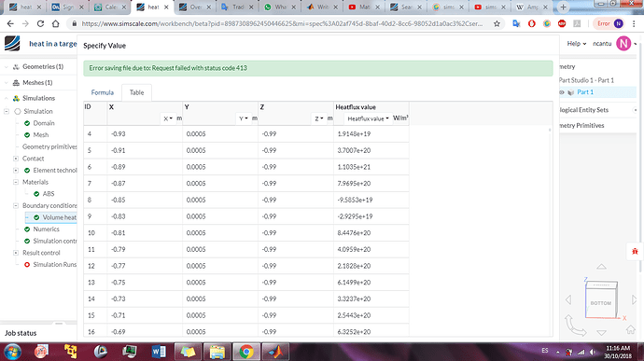Rotate view with cube up arrow
Viewport: 644px width, 361px height.
tap(601, 267)
